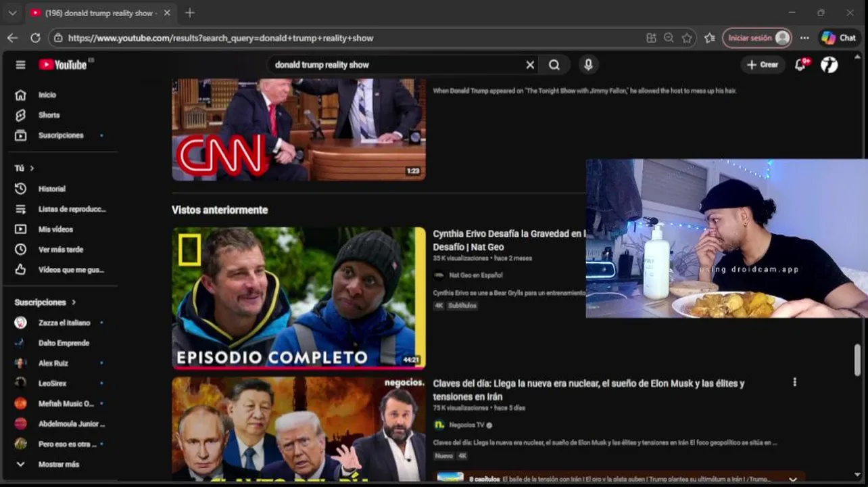Click the address bar URL
The width and height of the screenshot is (868, 487).
coord(220,39)
